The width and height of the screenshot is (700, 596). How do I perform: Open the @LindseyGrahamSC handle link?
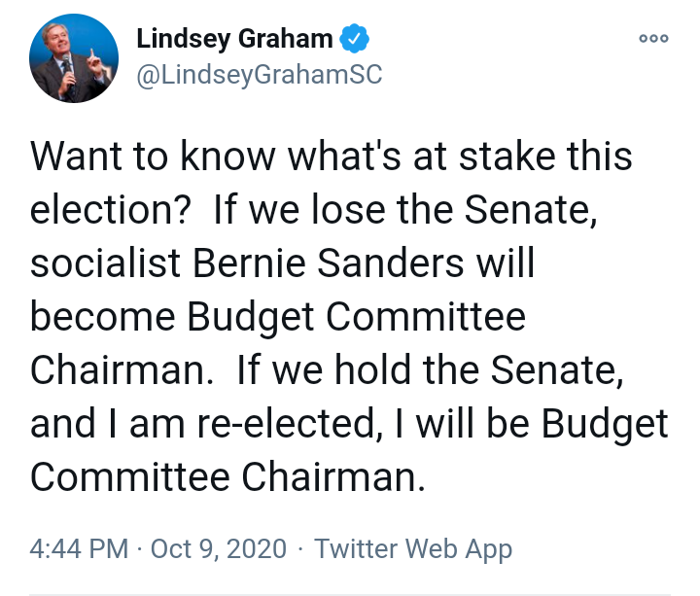(x=260, y=76)
